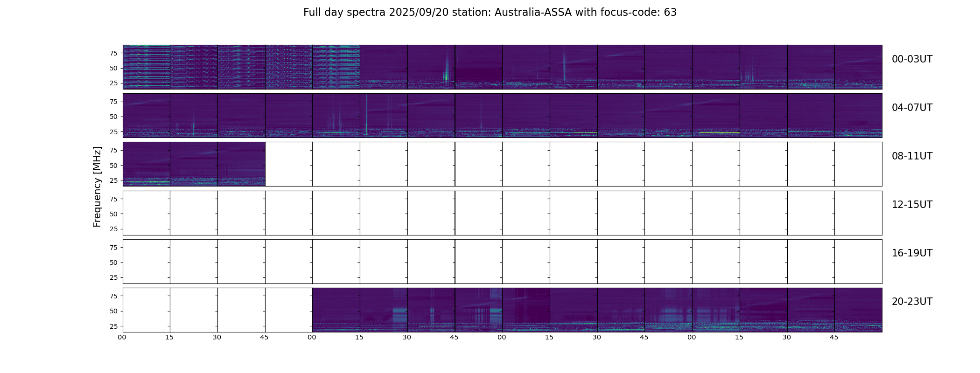This screenshot has height=373, width=980.
Task: Click the "25" tick label of the 20-23UT row
Action: click(113, 326)
